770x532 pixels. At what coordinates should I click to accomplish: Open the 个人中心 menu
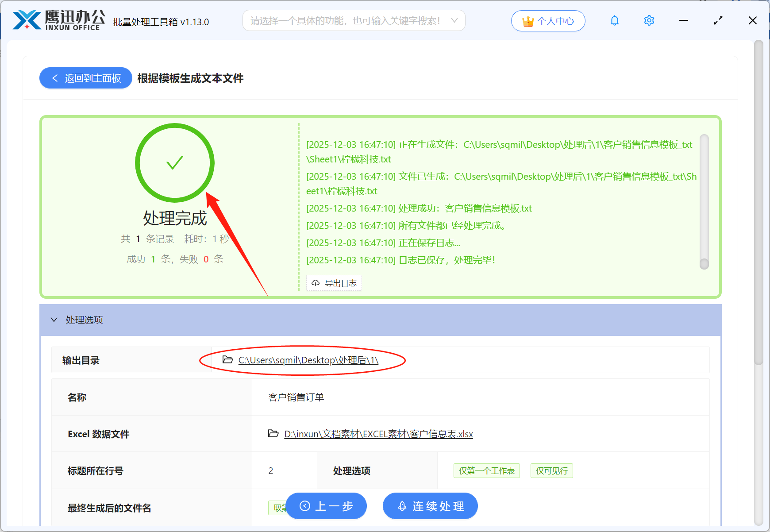tap(548, 20)
